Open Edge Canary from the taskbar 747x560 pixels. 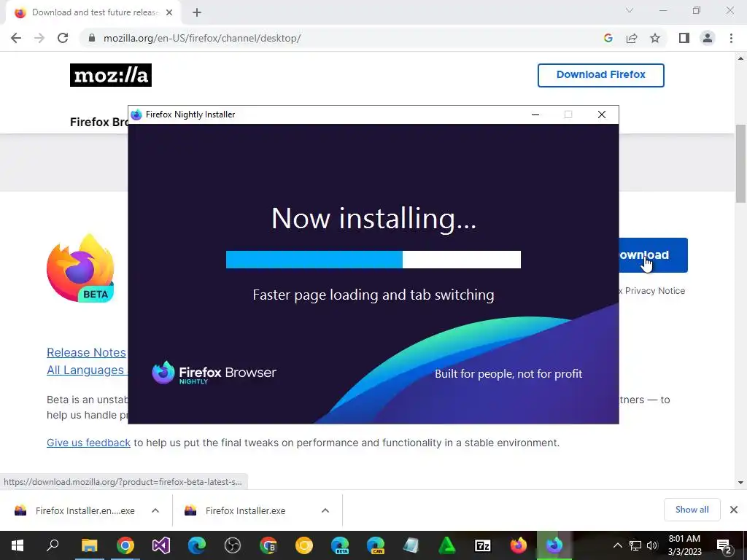click(376, 545)
